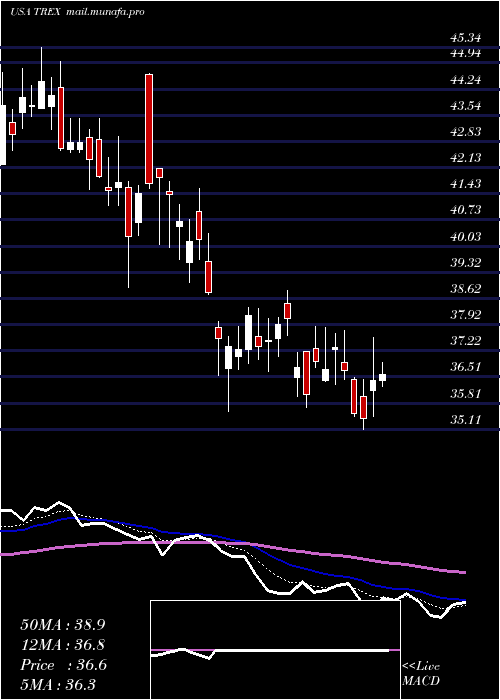Click the 41.43 price axis label
This screenshot has height=700, width=500.
(466, 184)
